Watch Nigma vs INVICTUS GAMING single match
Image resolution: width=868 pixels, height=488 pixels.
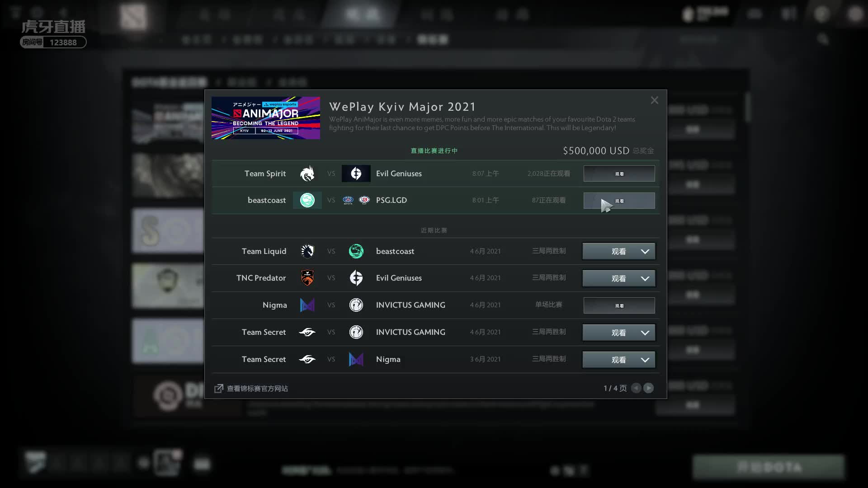pos(619,305)
